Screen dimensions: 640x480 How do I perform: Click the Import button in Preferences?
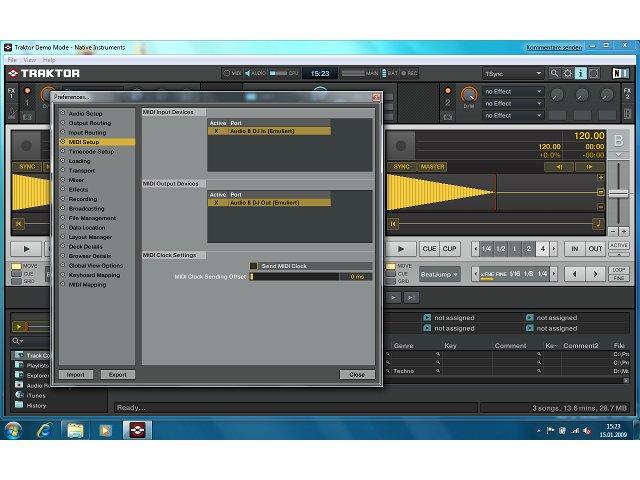[76, 374]
